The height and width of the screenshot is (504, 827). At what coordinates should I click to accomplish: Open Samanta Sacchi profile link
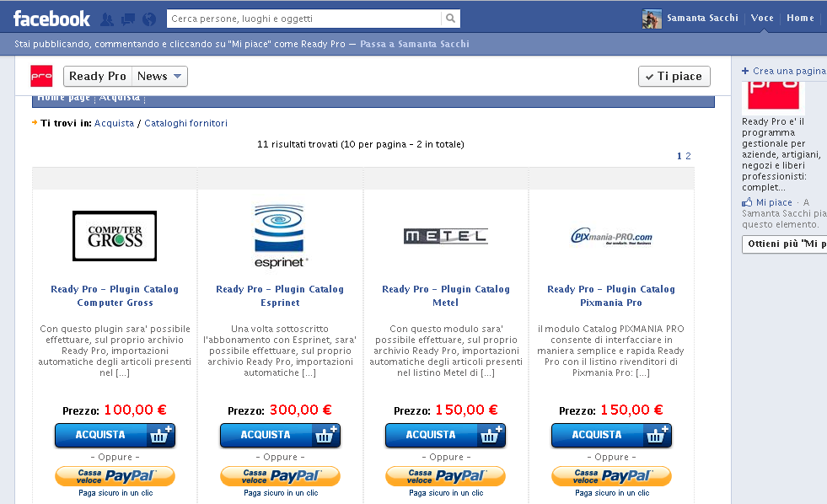[702, 18]
